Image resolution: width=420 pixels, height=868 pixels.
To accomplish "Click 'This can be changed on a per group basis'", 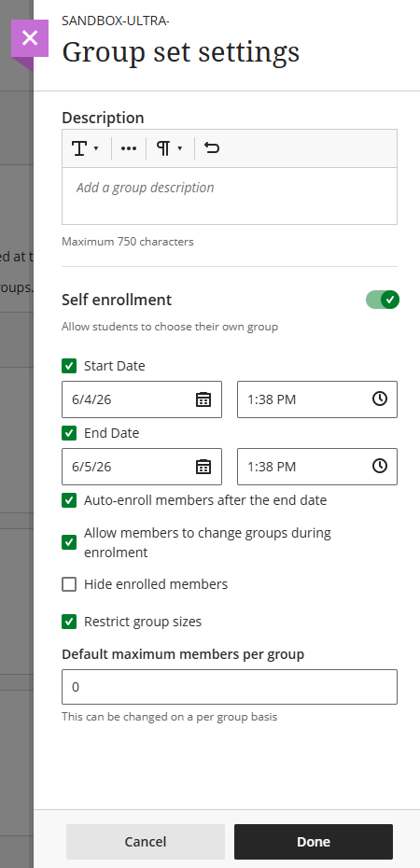I will 169,717.
